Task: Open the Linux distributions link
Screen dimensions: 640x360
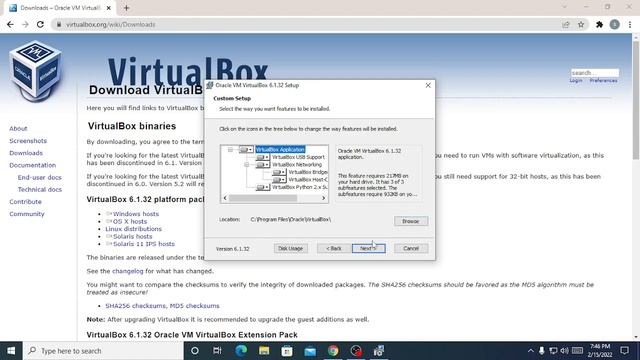Action: tap(133, 229)
